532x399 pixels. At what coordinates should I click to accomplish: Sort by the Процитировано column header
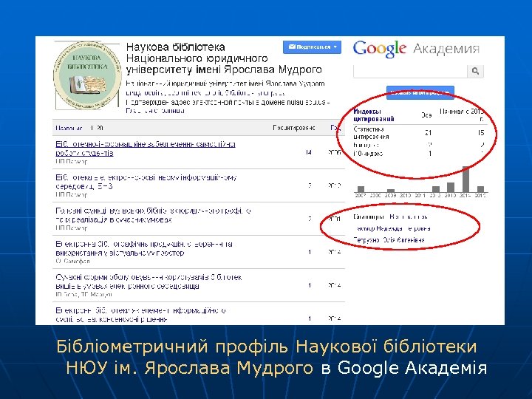pyautogui.click(x=294, y=128)
